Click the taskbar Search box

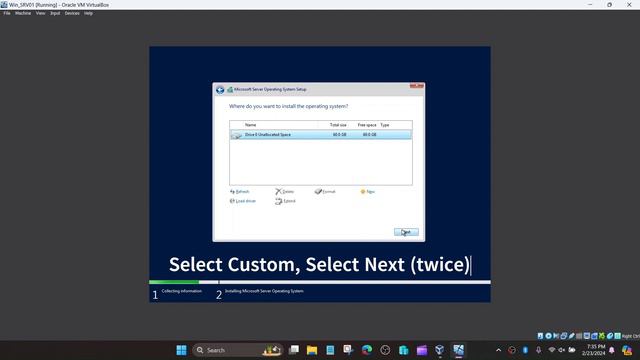tap(237, 350)
